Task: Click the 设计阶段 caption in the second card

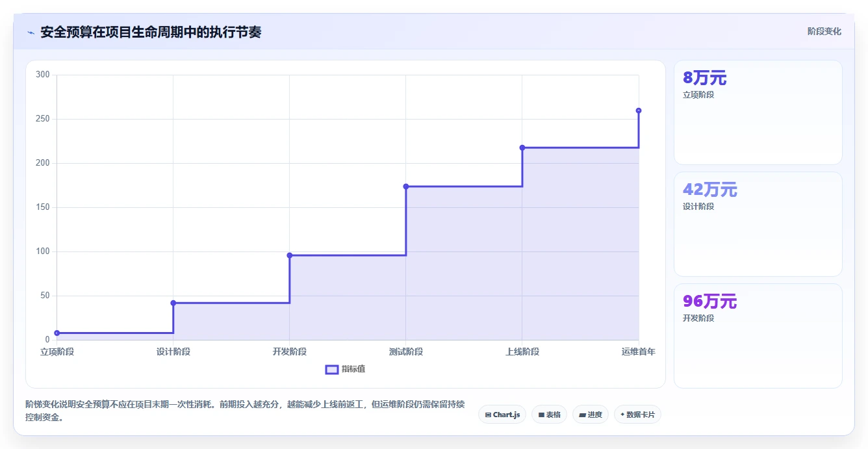Action: click(x=698, y=207)
